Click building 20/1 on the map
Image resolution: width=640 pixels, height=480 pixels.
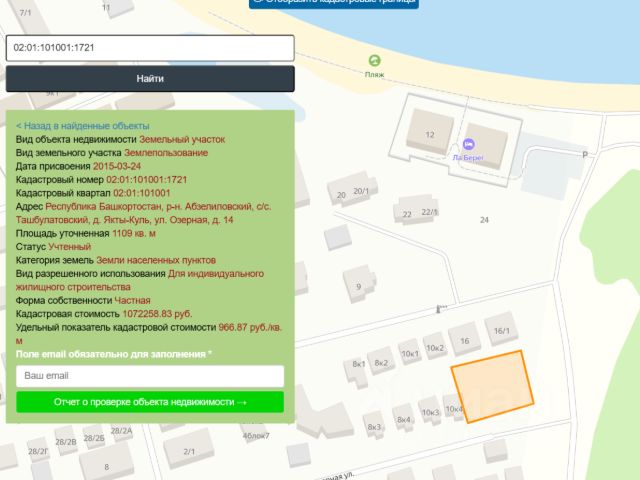pos(361,191)
